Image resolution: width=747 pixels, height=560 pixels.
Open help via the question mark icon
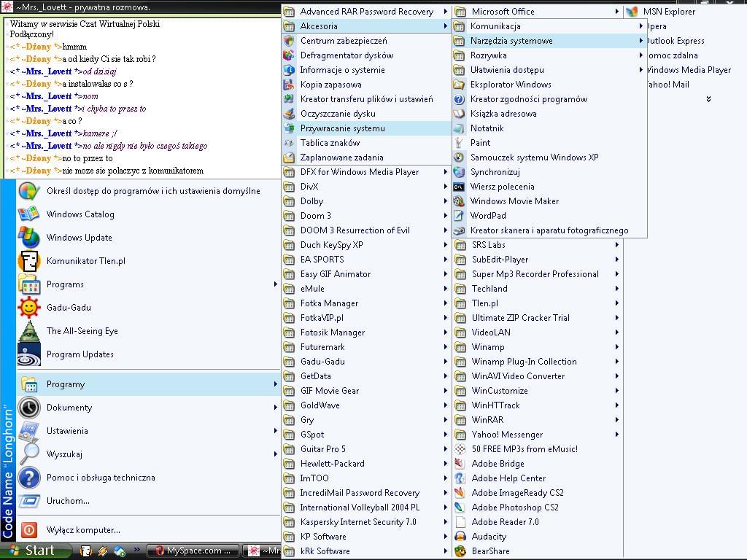coord(28,478)
